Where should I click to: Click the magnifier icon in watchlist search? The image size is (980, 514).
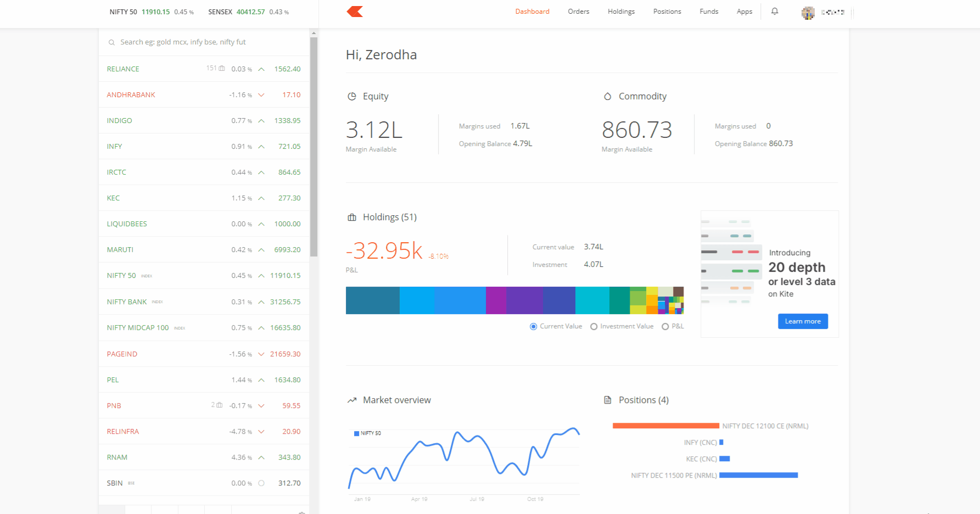(111, 42)
